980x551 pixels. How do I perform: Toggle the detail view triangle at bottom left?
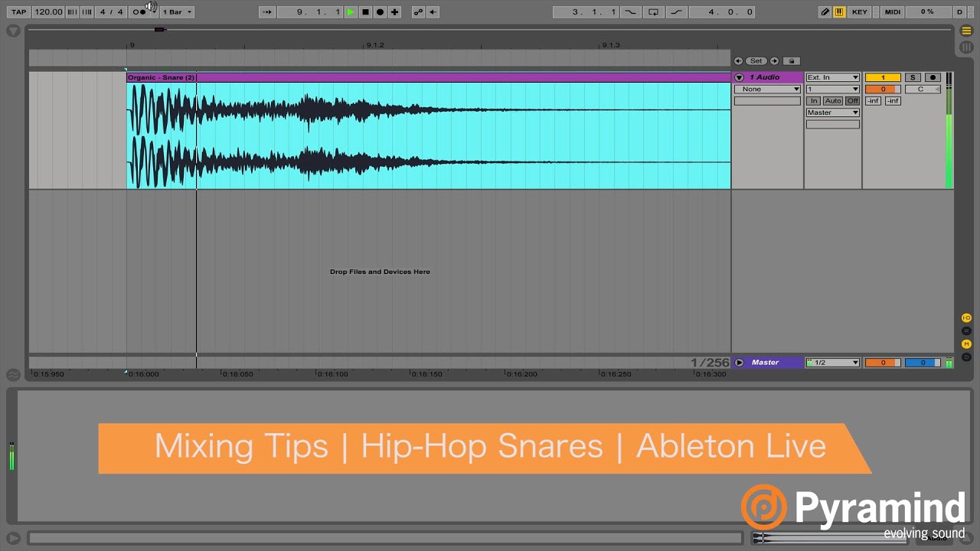[13, 538]
